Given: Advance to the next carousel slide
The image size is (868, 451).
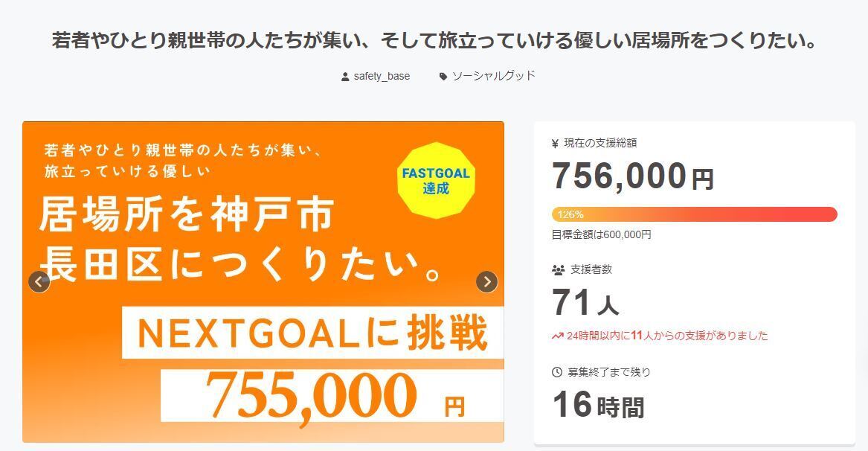Looking at the screenshot, I should pyautogui.click(x=486, y=282).
